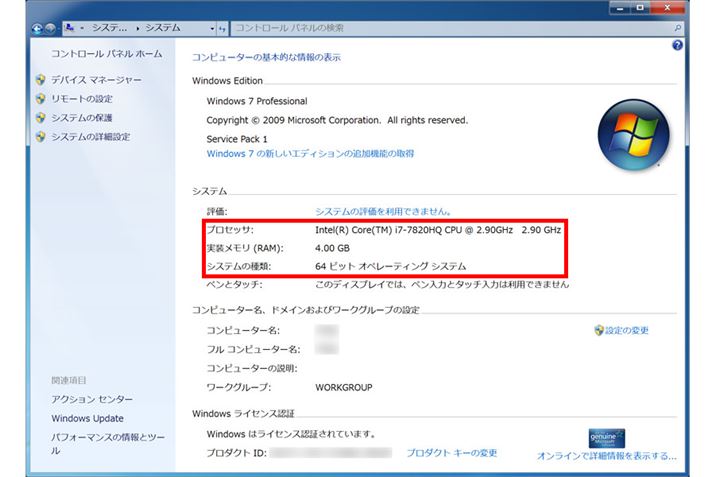Viewport: 715px width, 477px height.
Task: Open help with the blue question mark
Action: coord(677,45)
